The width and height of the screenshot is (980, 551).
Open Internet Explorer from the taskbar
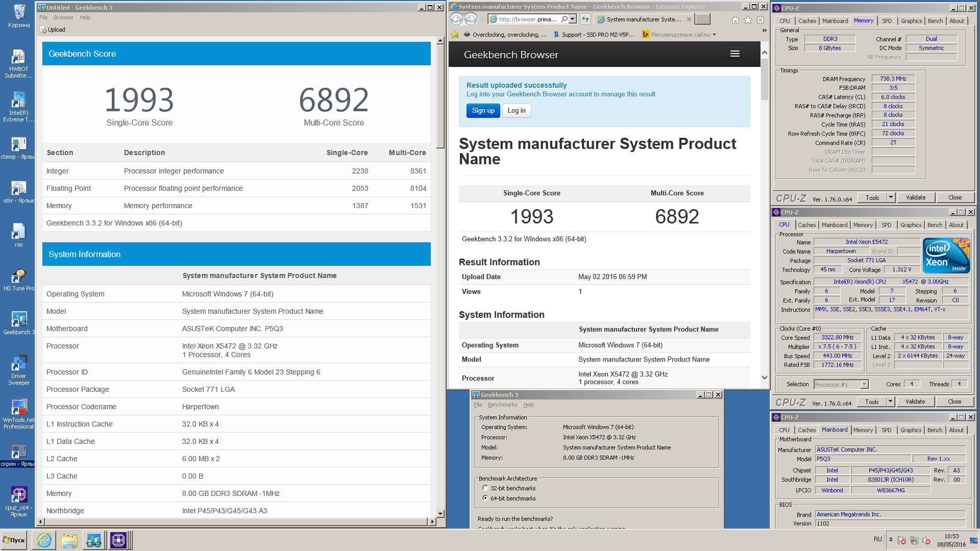(x=44, y=540)
